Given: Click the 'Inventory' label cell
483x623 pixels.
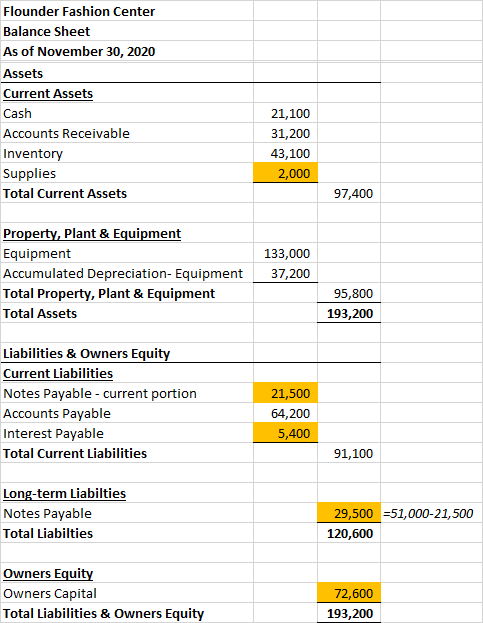Looking at the screenshot, I should tap(127, 153).
